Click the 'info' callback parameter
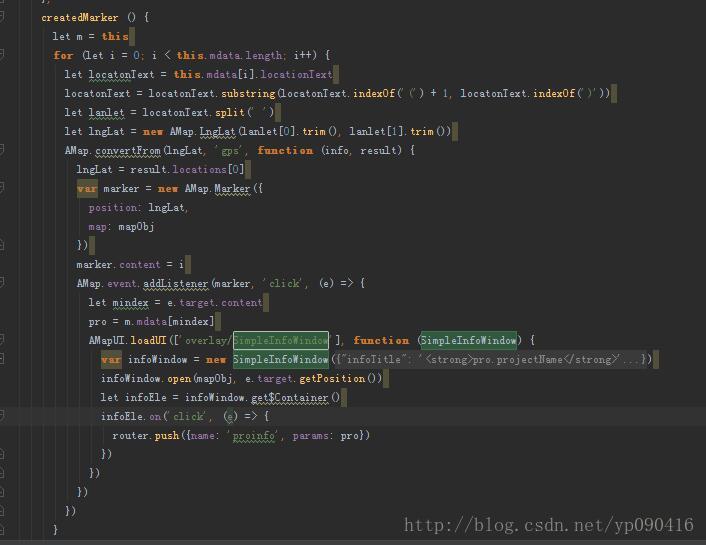Screen dimensions: 706x545 pos(336,150)
